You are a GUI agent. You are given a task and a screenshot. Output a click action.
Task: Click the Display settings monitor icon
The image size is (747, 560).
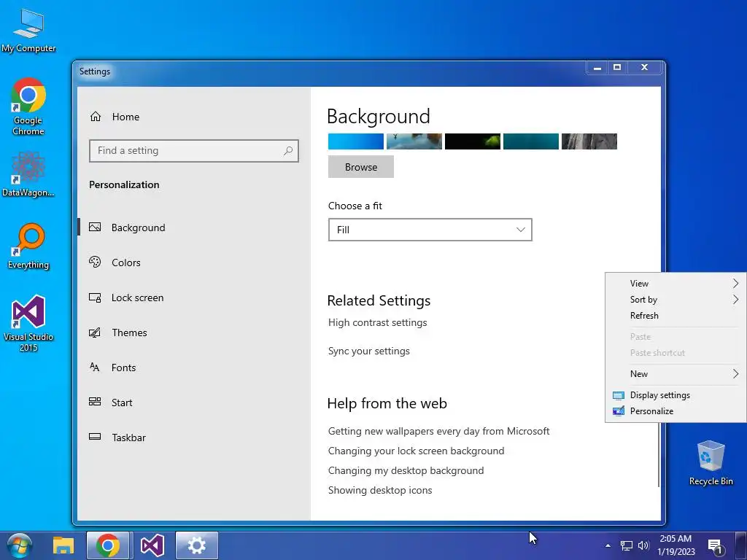(x=619, y=395)
